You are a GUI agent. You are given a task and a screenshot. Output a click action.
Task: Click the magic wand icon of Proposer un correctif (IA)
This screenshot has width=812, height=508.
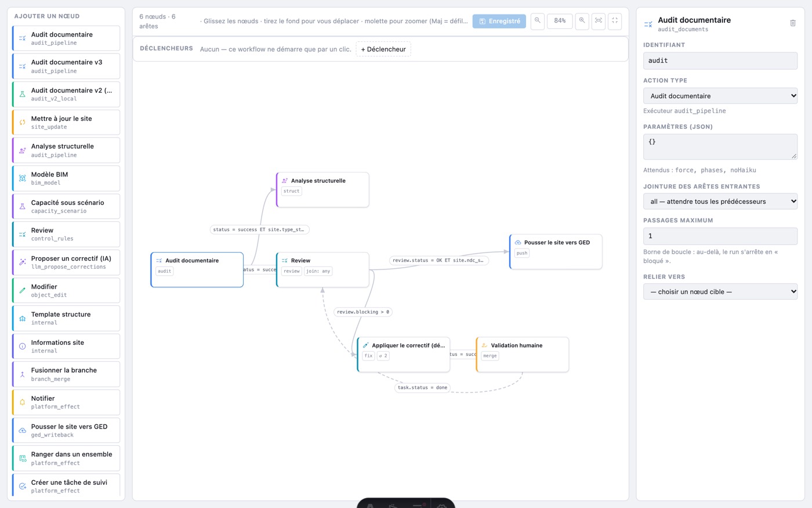tap(22, 262)
